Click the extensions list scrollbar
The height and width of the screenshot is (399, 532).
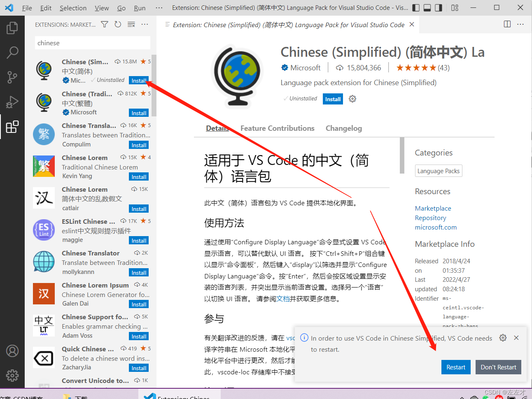tap(154, 86)
